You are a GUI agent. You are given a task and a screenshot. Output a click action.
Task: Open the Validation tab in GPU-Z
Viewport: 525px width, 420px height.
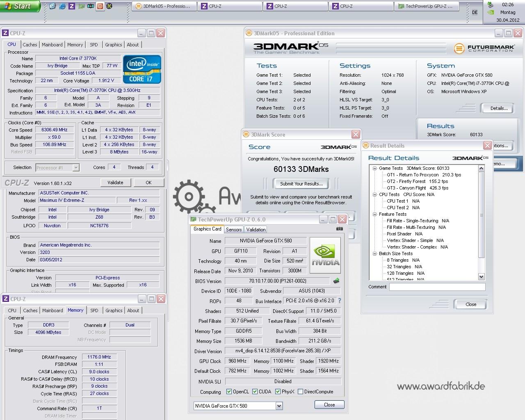(256, 230)
